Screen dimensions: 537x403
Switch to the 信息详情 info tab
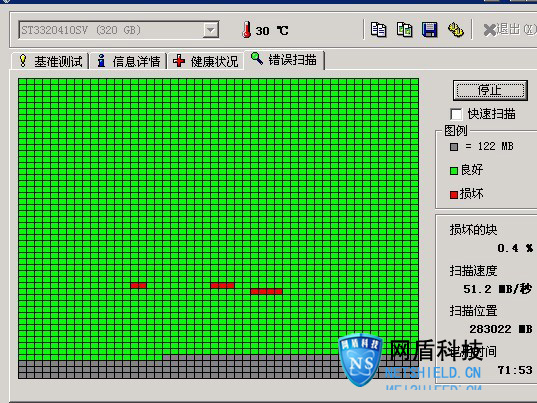click(128, 61)
